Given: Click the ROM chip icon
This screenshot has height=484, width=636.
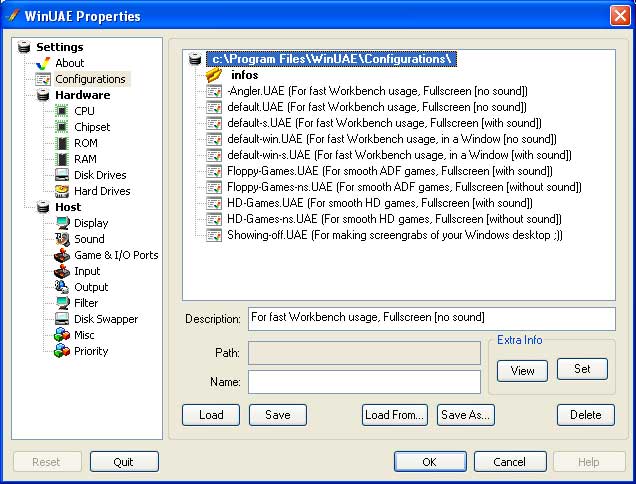Looking at the screenshot, I should [62, 143].
